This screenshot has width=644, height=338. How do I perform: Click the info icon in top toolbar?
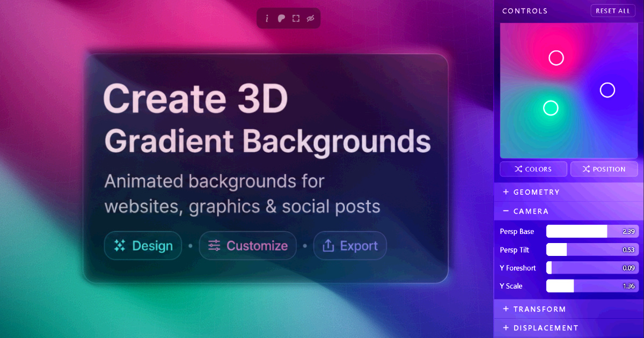(x=267, y=19)
